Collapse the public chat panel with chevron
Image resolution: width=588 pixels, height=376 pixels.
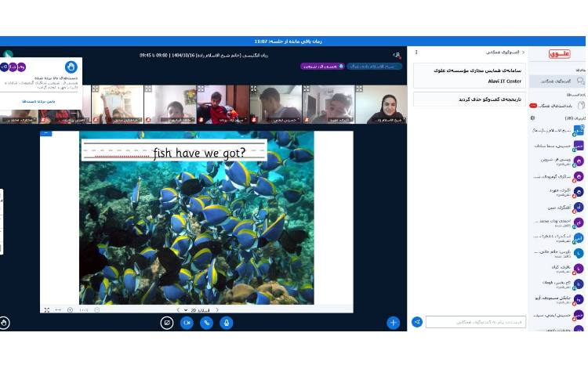[x=523, y=52]
